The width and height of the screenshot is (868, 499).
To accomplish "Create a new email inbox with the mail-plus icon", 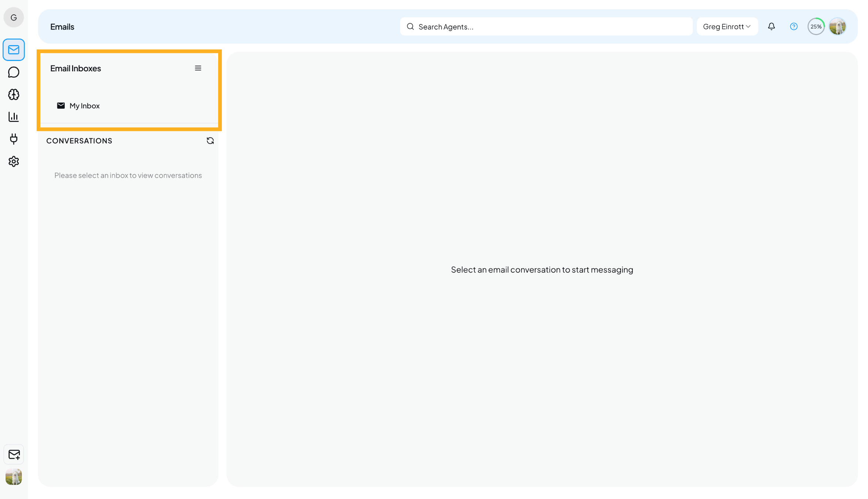I will point(14,454).
